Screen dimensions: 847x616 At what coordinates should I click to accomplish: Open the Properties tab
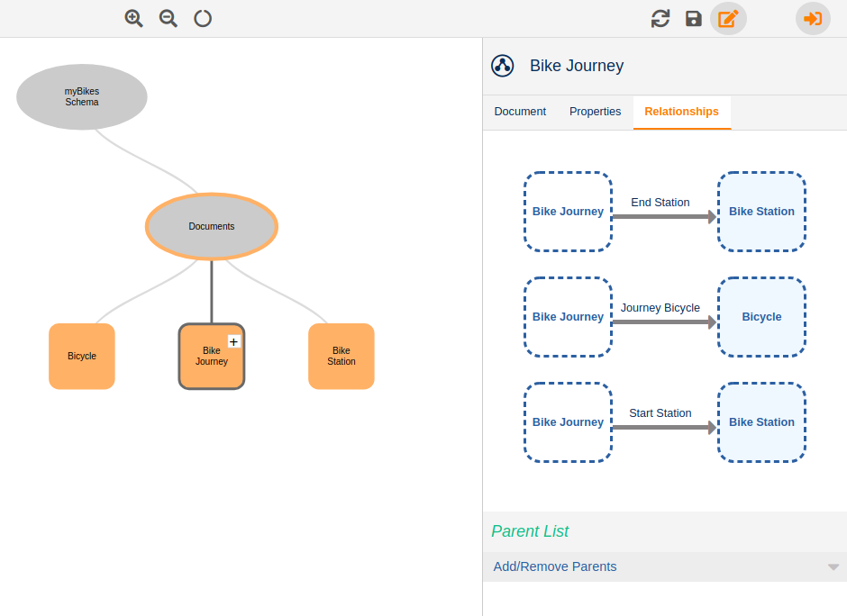(x=595, y=112)
